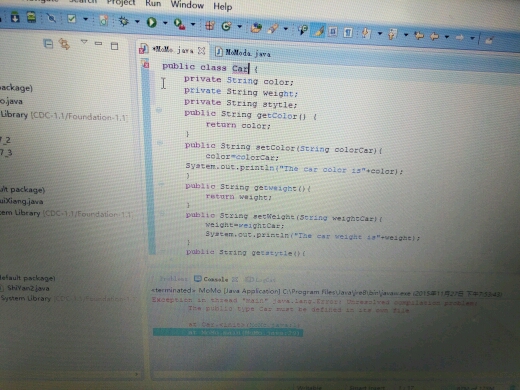Screen dimensions: 520x390
Task: Click the Open Type folder icon
Action: point(256,28)
